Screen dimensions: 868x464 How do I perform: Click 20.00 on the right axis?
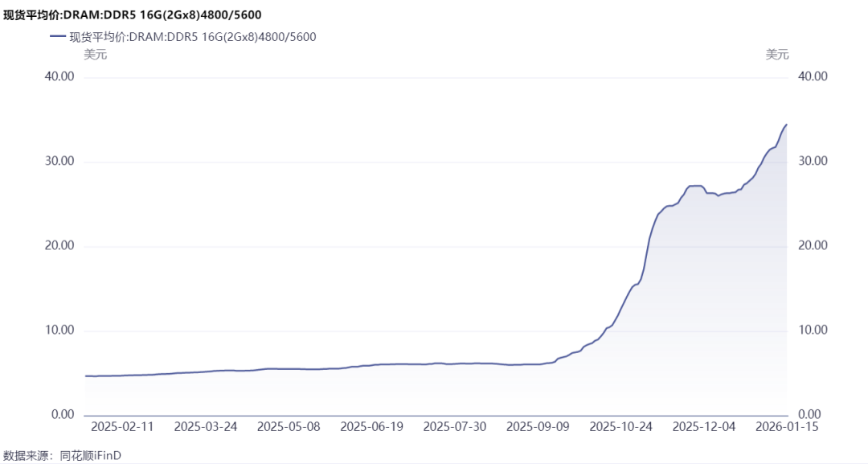coord(813,245)
